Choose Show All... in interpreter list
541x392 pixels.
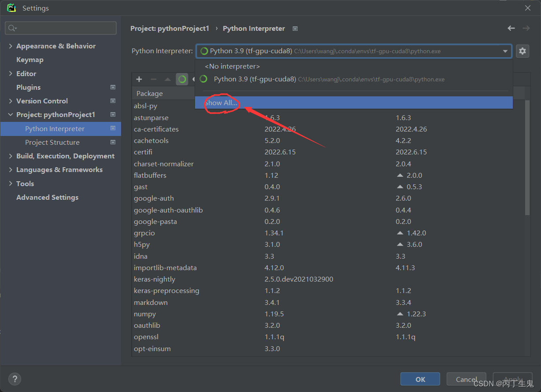tap(354, 103)
